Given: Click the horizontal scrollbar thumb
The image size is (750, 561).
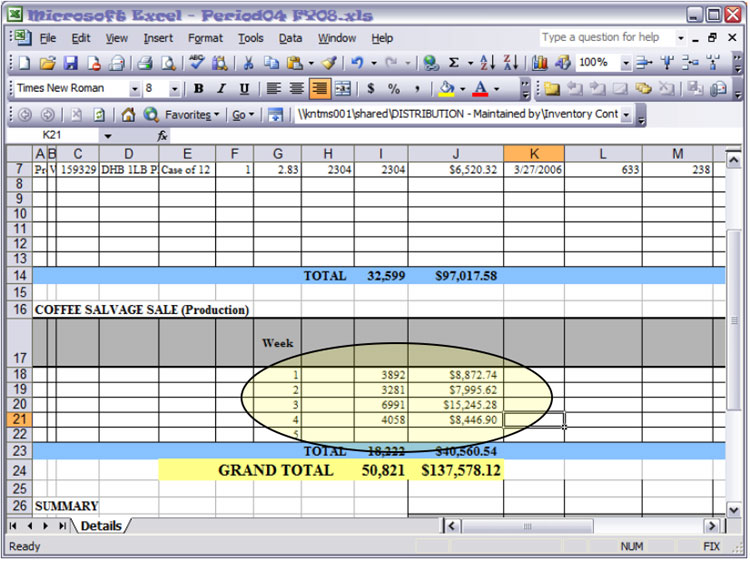Looking at the screenshot, I should coord(528,527).
